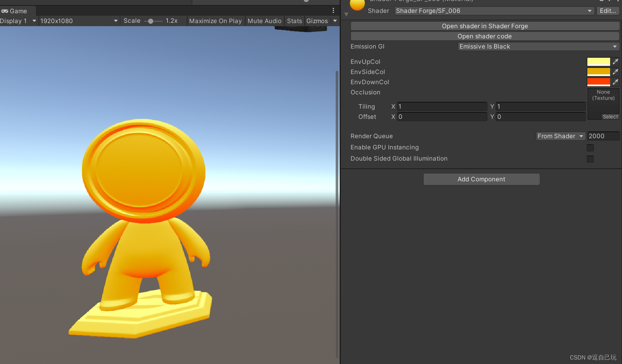Open the Game view options menu
The width and height of the screenshot is (622, 364).
coord(333,10)
